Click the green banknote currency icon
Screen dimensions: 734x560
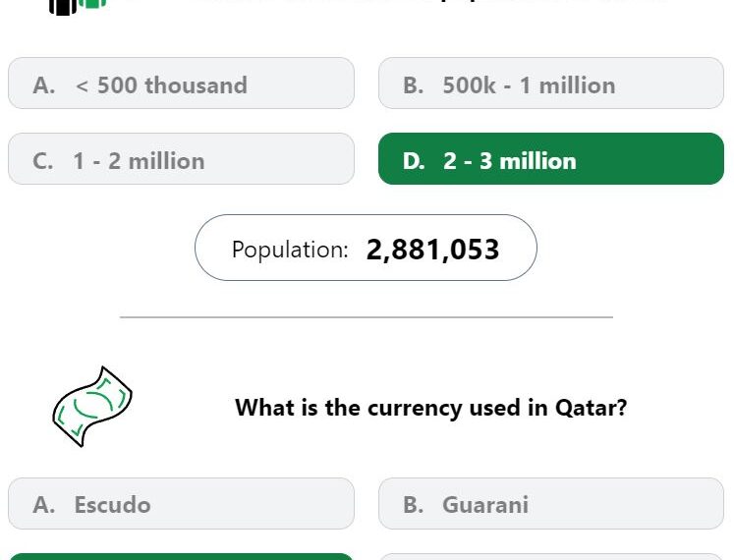(92, 407)
